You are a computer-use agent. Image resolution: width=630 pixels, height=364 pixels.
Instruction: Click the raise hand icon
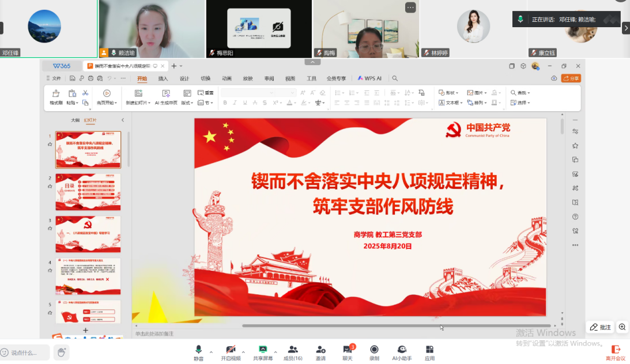point(62,352)
